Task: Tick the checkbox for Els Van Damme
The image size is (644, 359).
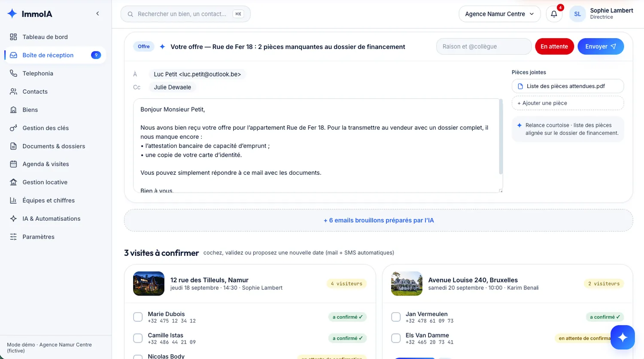Action: [396, 338]
